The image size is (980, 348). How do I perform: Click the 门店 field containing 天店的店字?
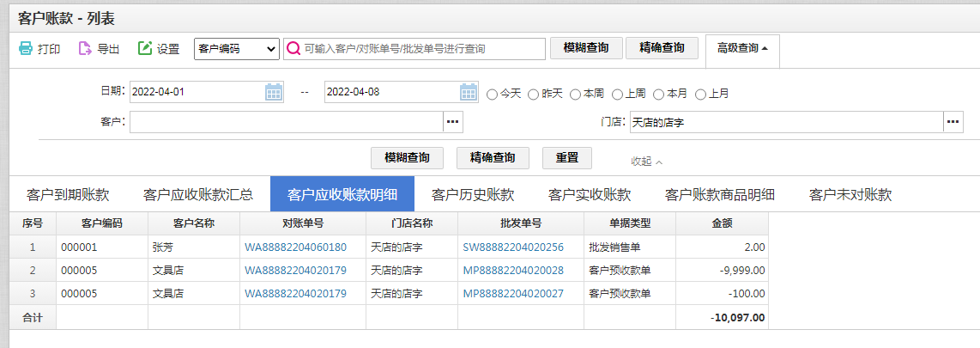click(x=786, y=121)
